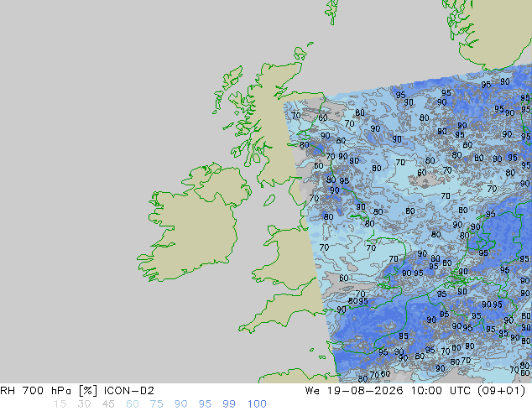The height and width of the screenshot is (411, 532).
Task: Select legend value 45
Action: point(108,404)
